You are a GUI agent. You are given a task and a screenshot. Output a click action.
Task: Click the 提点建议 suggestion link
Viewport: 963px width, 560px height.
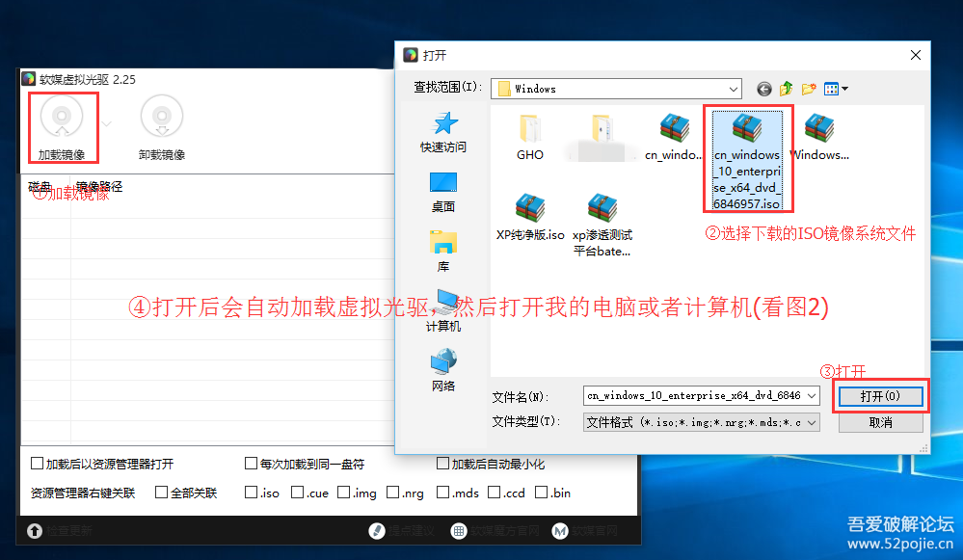click(x=402, y=531)
